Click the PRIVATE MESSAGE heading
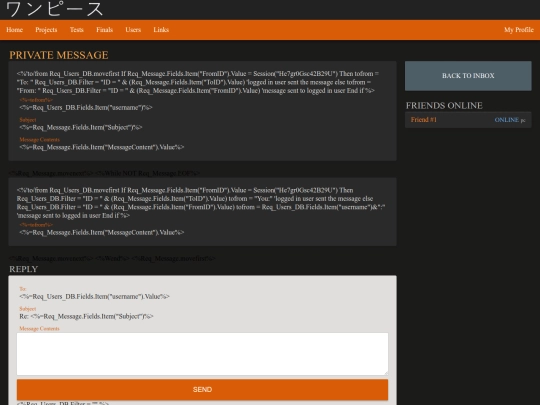Screen dimensions: 540x405 [x=59, y=55]
